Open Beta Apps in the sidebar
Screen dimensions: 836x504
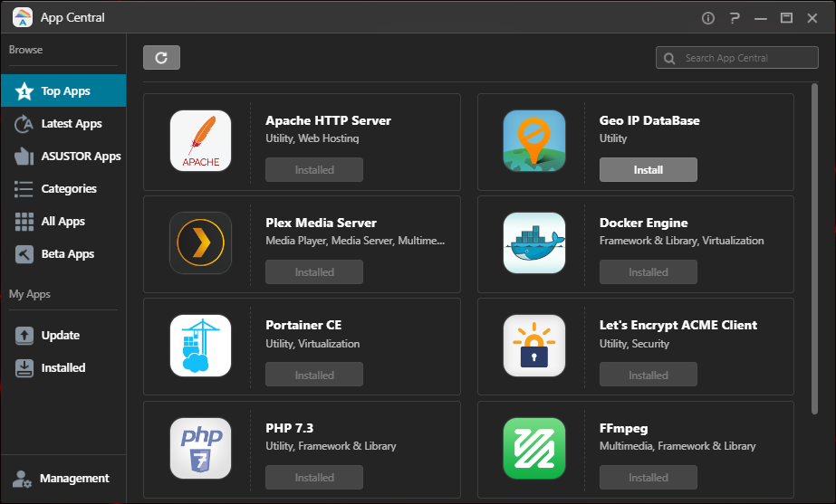[67, 254]
